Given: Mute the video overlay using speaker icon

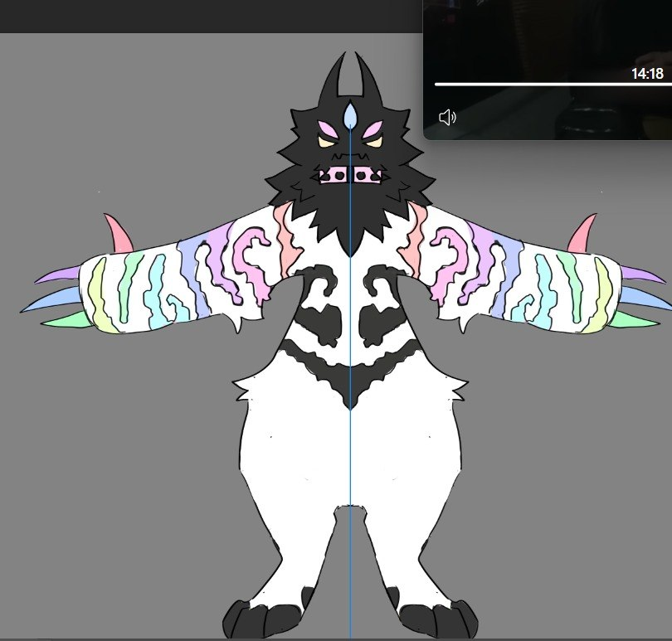Looking at the screenshot, I should click(x=448, y=117).
